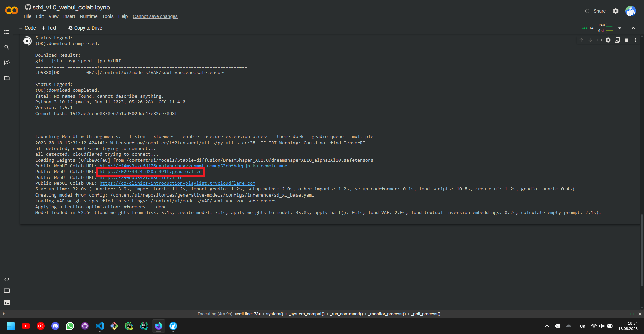Open the gradio.live WebUI URL
This screenshot has height=334, width=644.
151,172
